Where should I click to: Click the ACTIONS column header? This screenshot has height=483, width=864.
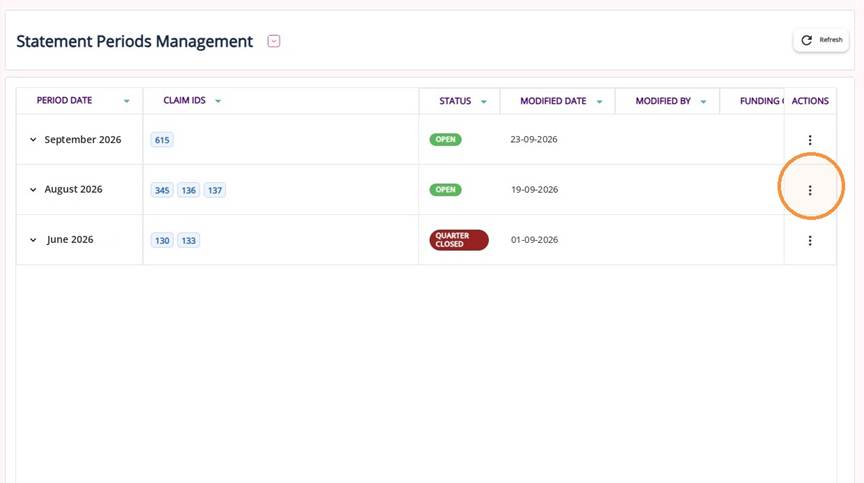pos(810,101)
